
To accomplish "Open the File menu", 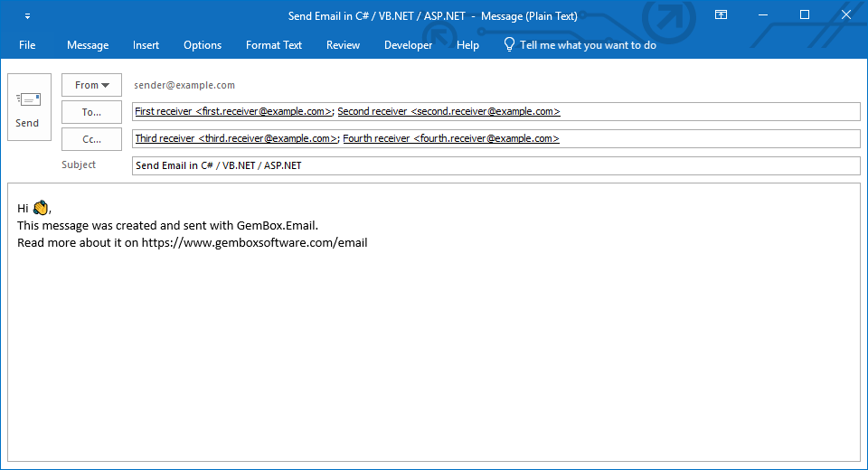I will click(27, 45).
